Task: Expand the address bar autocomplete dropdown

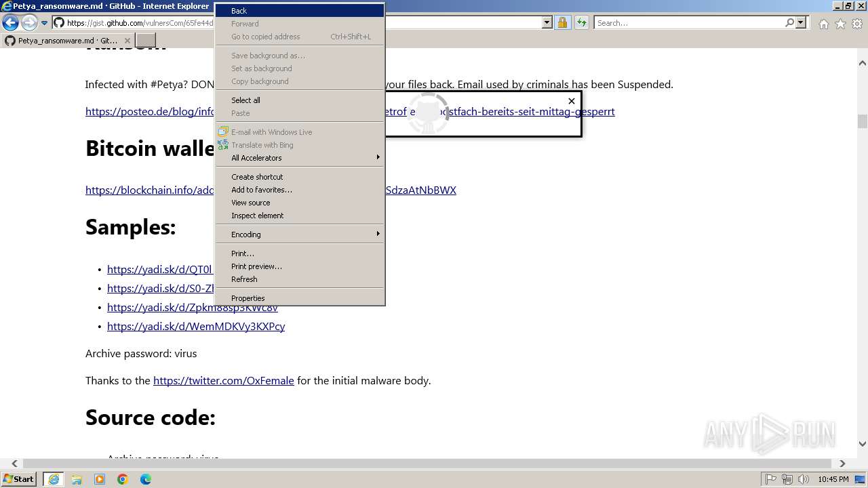Action: pyautogui.click(x=547, y=23)
